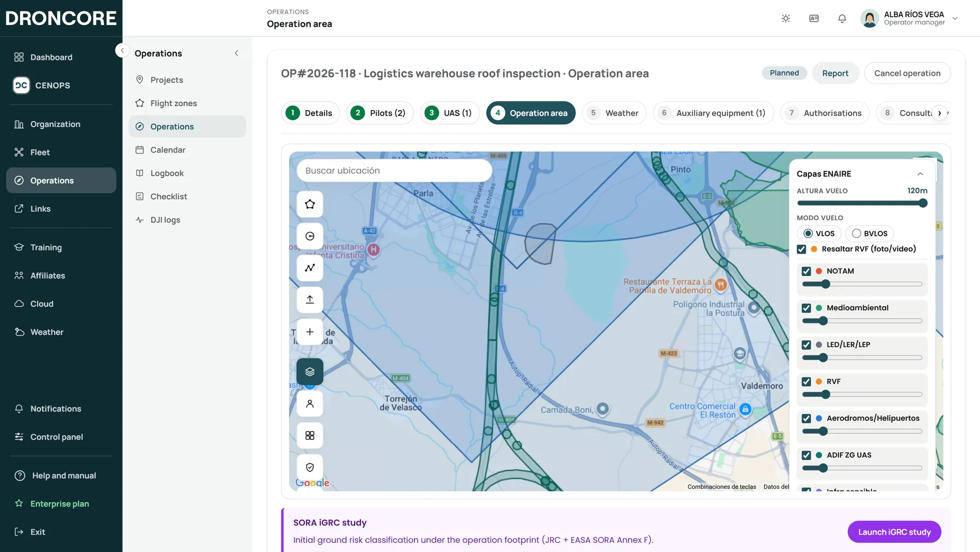This screenshot has height=552, width=980.
Task: Collapse the Operations submenu panel
Action: pyautogui.click(x=236, y=53)
